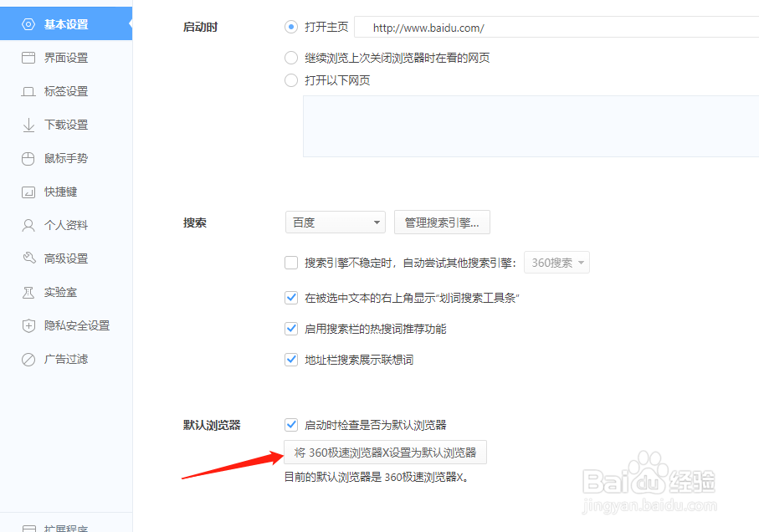Uncheck 划词搜索工具条 display checkbox
Image resolution: width=759 pixels, height=532 pixels.
tap(291, 298)
